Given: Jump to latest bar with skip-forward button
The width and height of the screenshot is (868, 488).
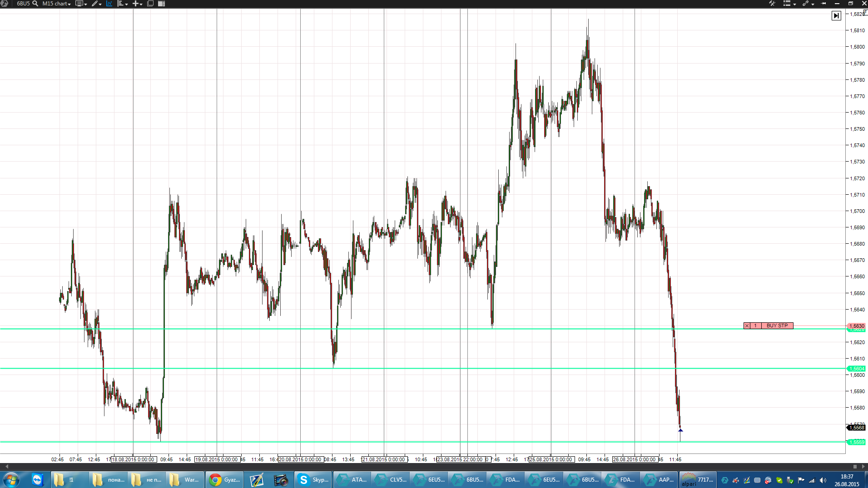Looking at the screenshot, I should tap(836, 16).
